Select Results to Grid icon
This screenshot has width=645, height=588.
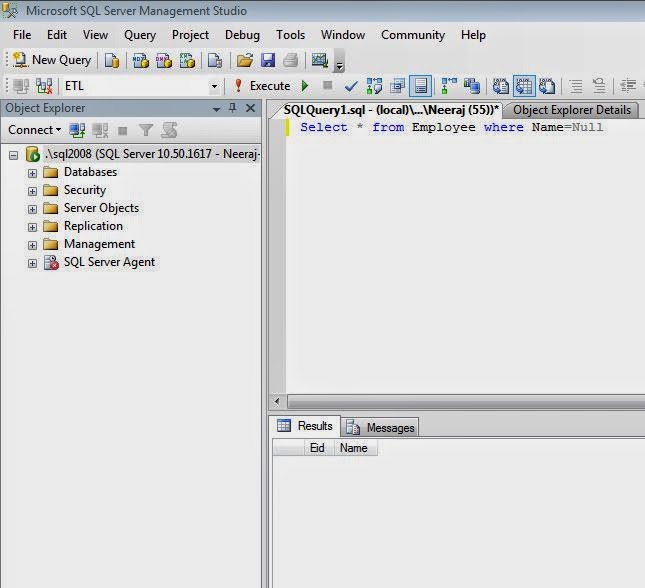coord(524,86)
